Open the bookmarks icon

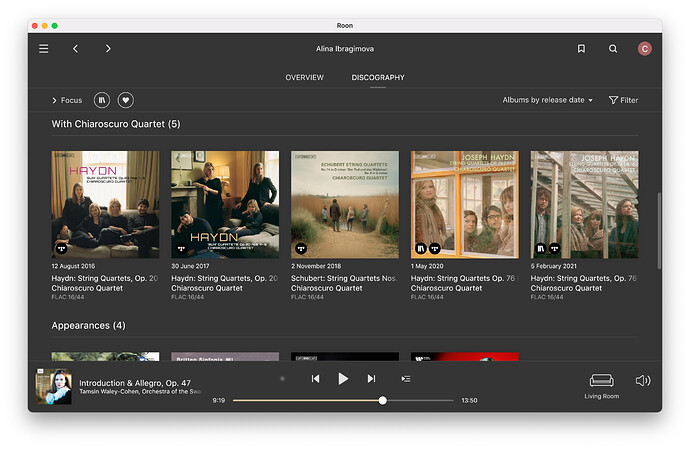click(581, 48)
